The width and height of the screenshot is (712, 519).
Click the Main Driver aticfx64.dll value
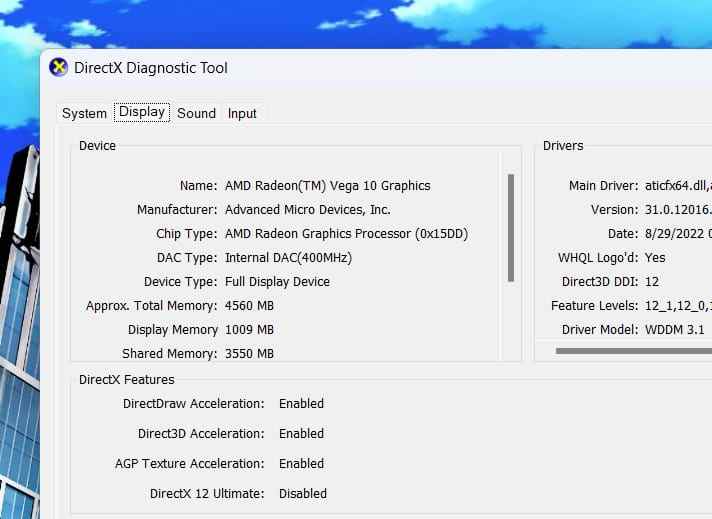click(678, 186)
